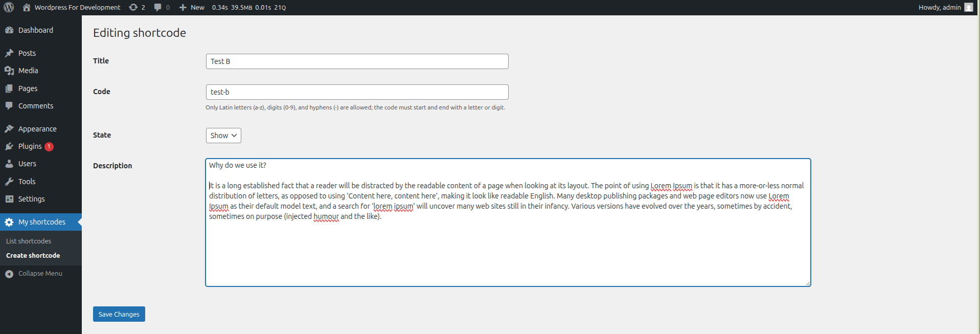Click the Plugins plug icon

click(9, 146)
